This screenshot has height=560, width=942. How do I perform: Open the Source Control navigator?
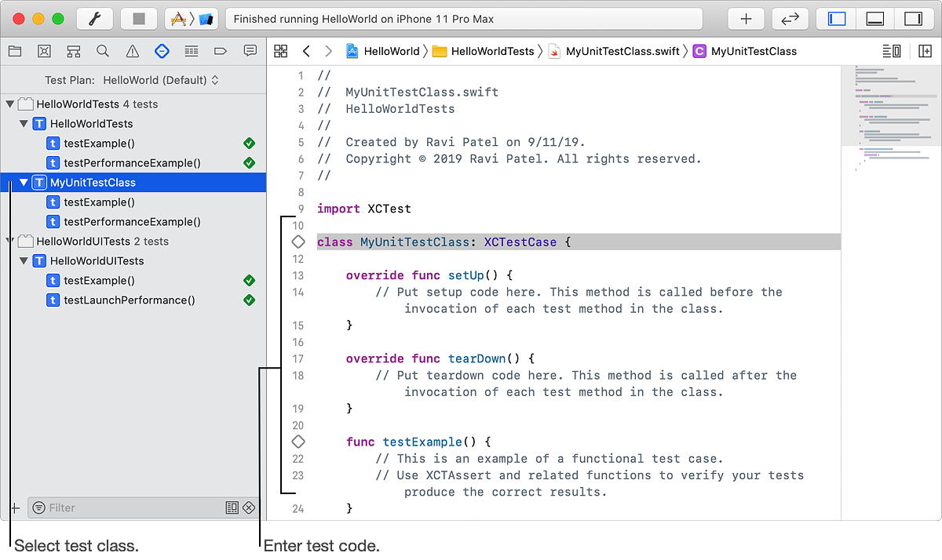tap(44, 51)
